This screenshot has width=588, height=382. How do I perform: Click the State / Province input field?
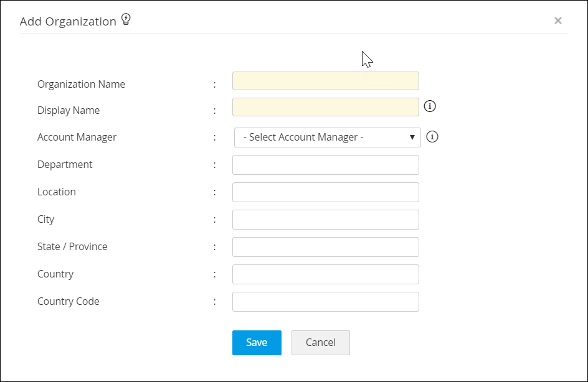(x=325, y=247)
